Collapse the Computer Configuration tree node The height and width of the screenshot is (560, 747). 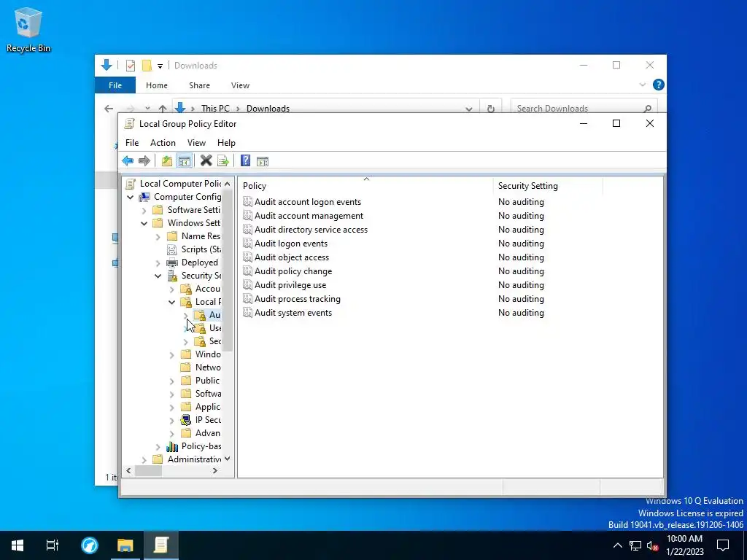(x=130, y=197)
